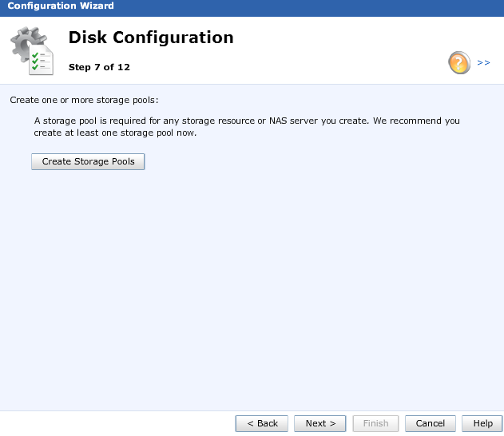
Task: Click the Configuration Wizard title text
Action: pyautogui.click(x=61, y=6)
